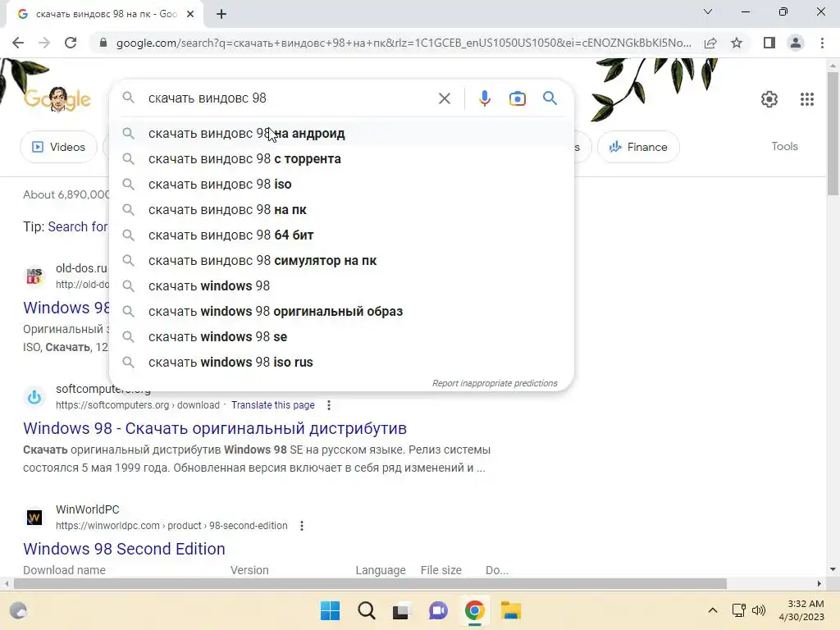The height and width of the screenshot is (630, 840).
Task: Go back to the previous page
Action: point(18,43)
